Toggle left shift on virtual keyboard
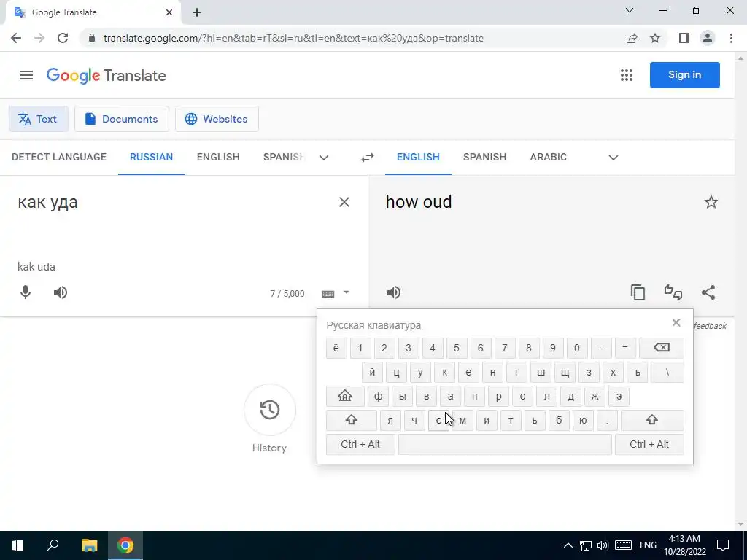 pyautogui.click(x=351, y=420)
